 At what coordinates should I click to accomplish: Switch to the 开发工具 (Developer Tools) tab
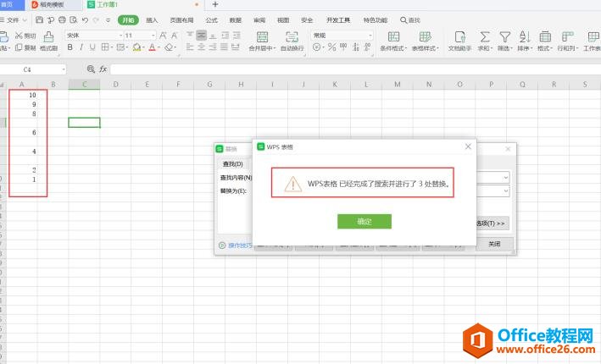coord(338,20)
